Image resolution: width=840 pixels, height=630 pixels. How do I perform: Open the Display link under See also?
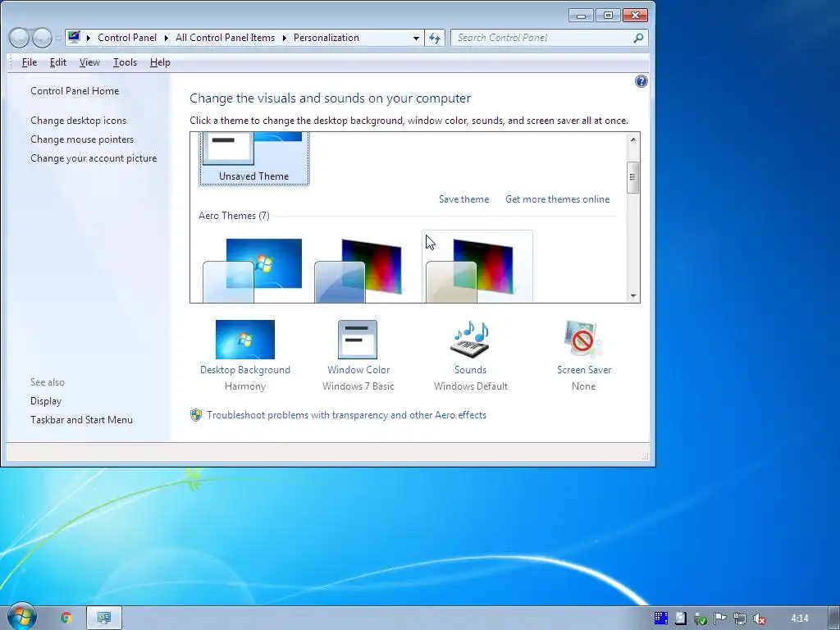tap(46, 401)
